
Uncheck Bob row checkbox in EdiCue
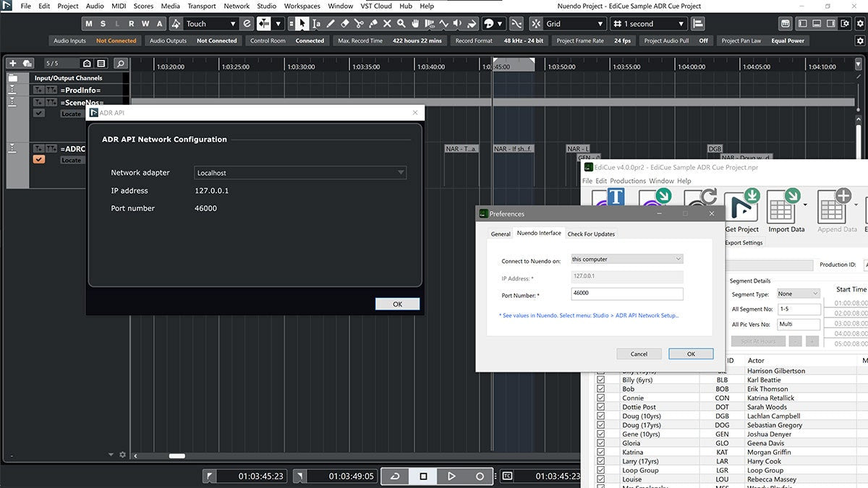pyautogui.click(x=600, y=389)
